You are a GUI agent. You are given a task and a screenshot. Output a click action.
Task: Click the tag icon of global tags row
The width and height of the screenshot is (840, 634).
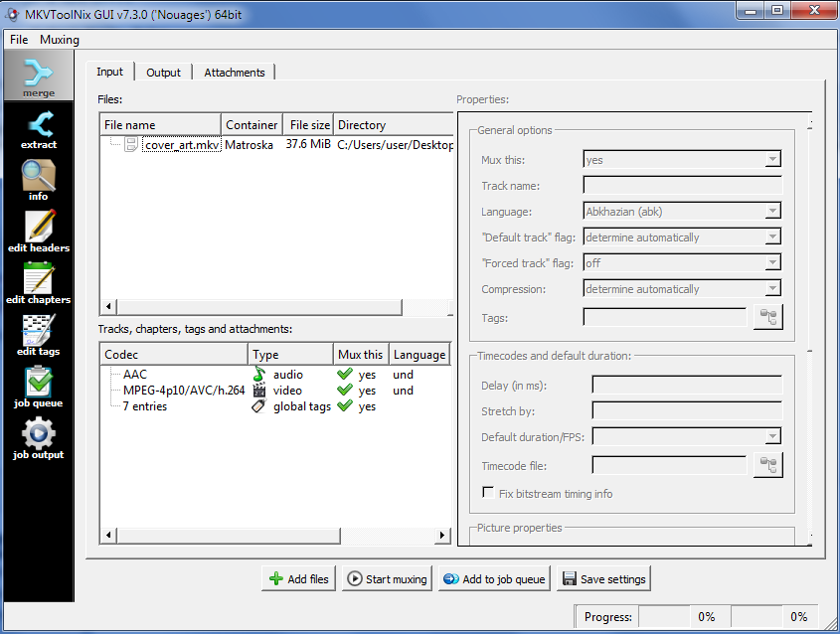tap(259, 406)
